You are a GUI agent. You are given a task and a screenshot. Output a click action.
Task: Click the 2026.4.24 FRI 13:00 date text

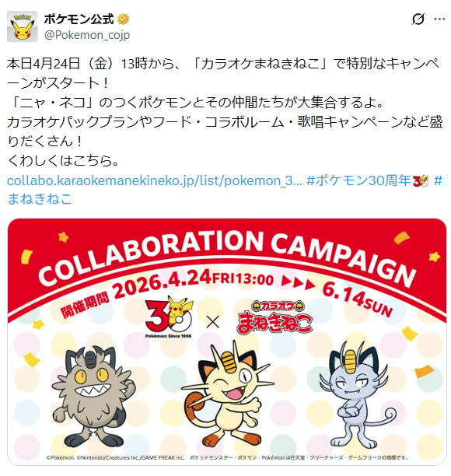point(194,282)
